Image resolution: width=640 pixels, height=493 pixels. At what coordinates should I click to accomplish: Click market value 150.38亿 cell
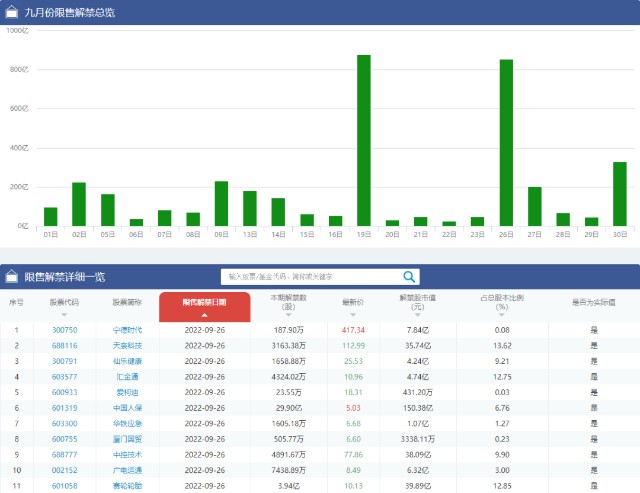click(x=418, y=408)
